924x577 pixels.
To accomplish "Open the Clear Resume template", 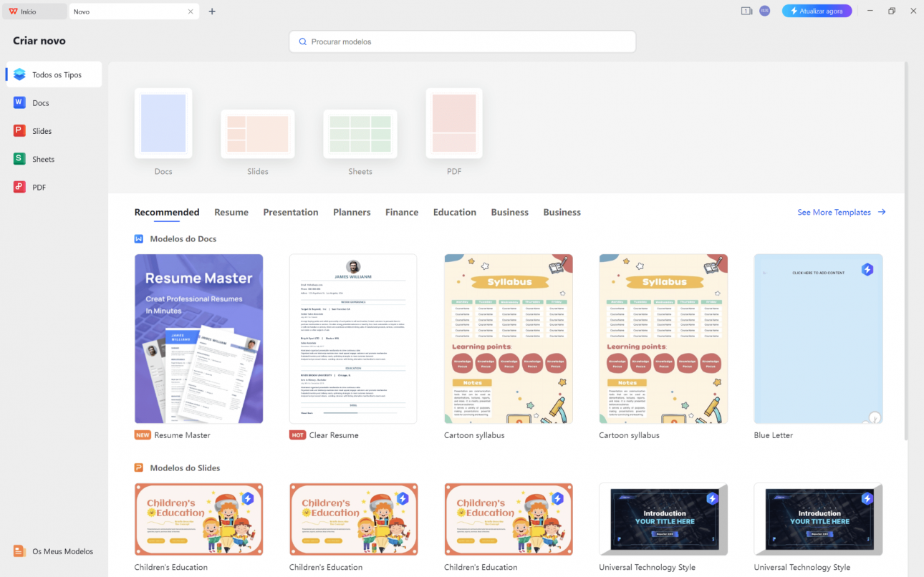I will pos(353,339).
